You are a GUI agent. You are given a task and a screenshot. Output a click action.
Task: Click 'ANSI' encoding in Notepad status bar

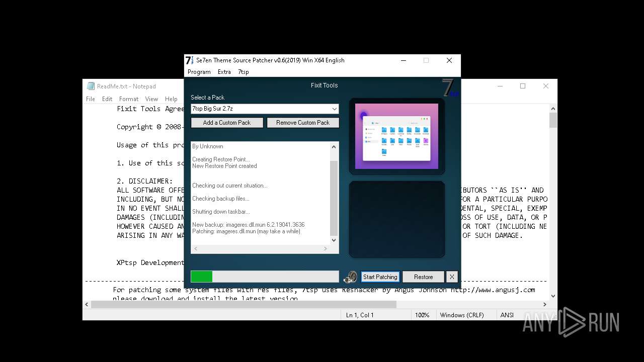coord(507,315)
